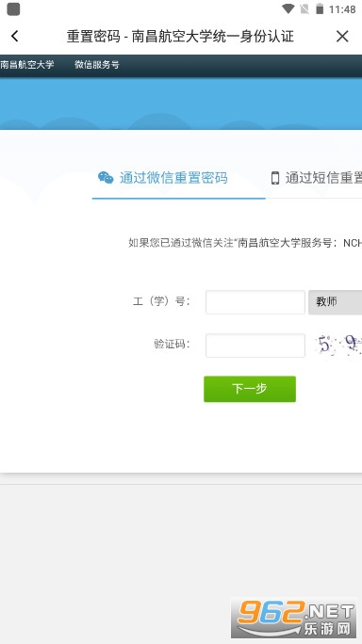Tap the notification icon in status bar
The image size is (362, 644).
point(13,9)
